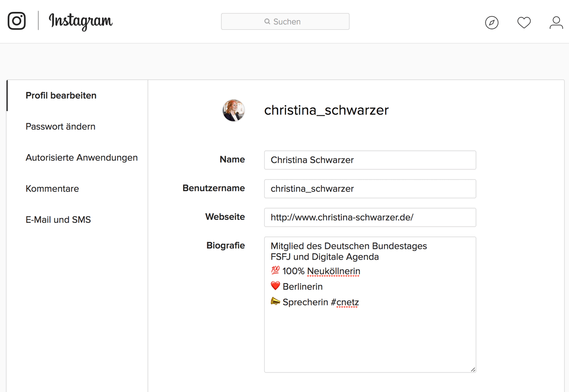569x392 pixels.
Task: Click the Instagram camera logo icon
Action: click(17, 21)
